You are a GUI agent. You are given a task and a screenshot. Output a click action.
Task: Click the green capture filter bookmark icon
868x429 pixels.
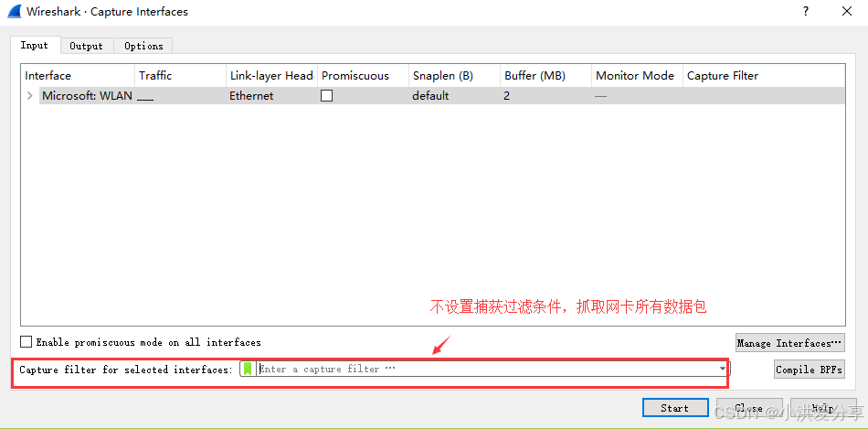(x=248, y=370)
